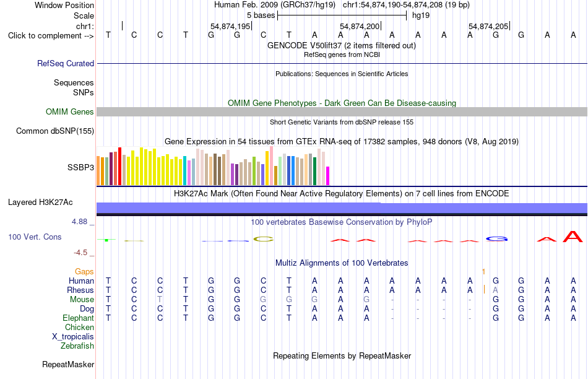This screenshot has height=379, width=588.
Task: Click 'RefSeq genes from NCBI' title
Action: pos(342,54)
